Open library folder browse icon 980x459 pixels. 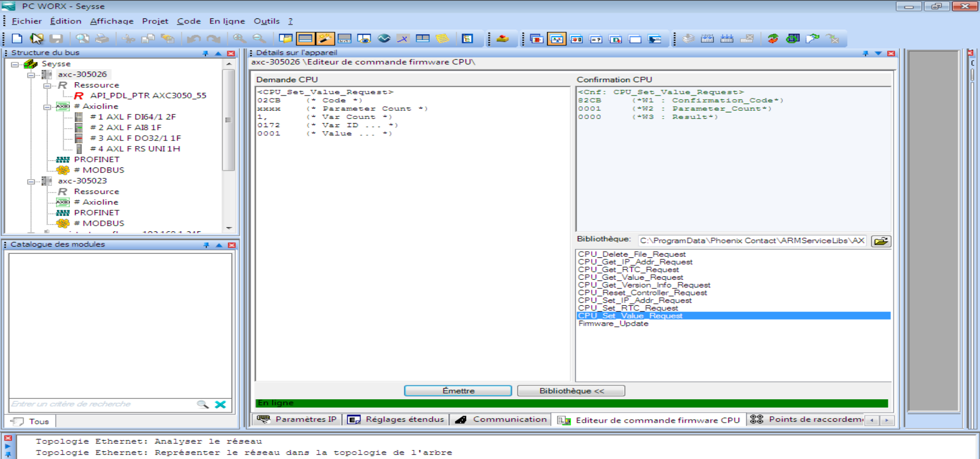[881, 241]
